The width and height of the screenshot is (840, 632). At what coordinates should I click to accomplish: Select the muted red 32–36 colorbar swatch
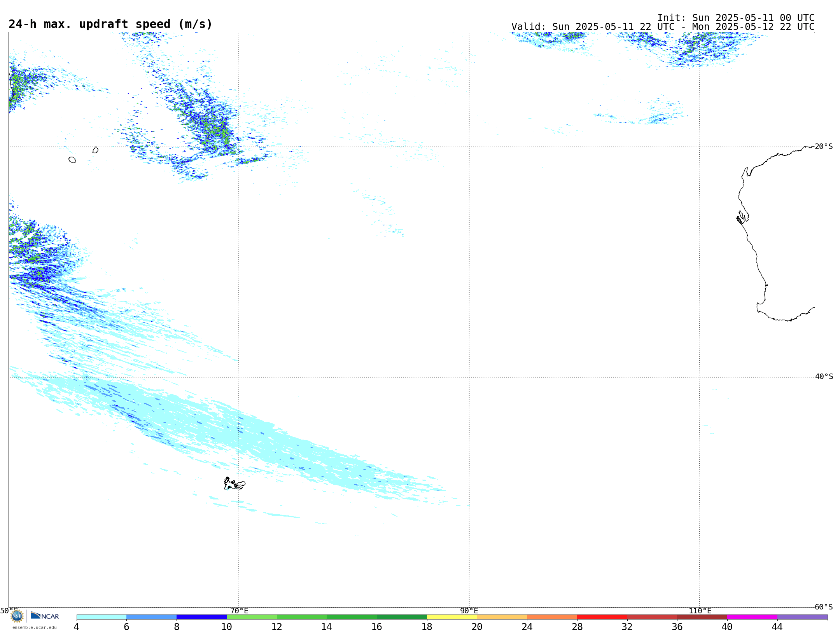[652, 617]
